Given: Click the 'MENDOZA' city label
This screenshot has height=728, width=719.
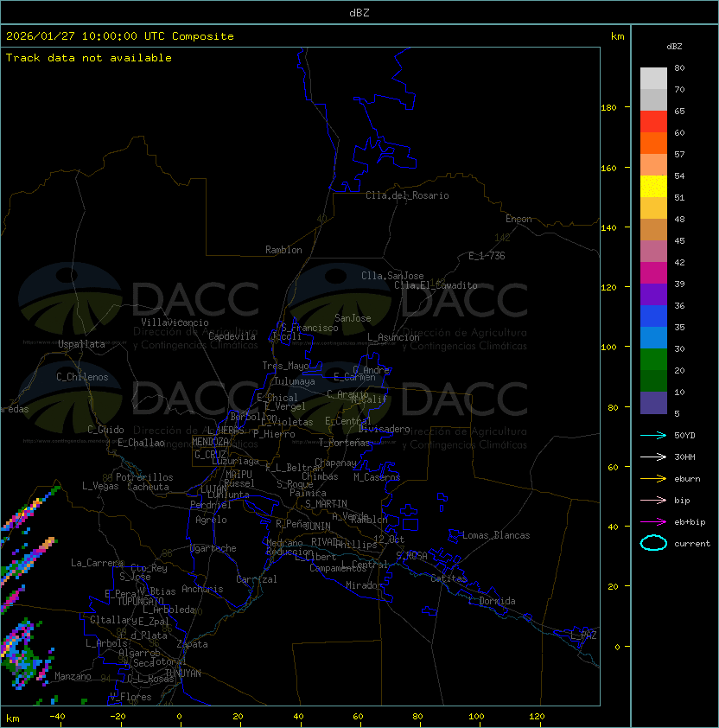Looking at the screenshot, I should pyautogui.click(x=210, y=442).
